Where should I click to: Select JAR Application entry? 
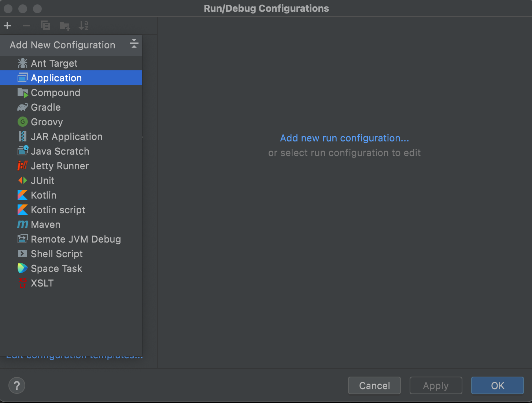(x=71, y=136)
